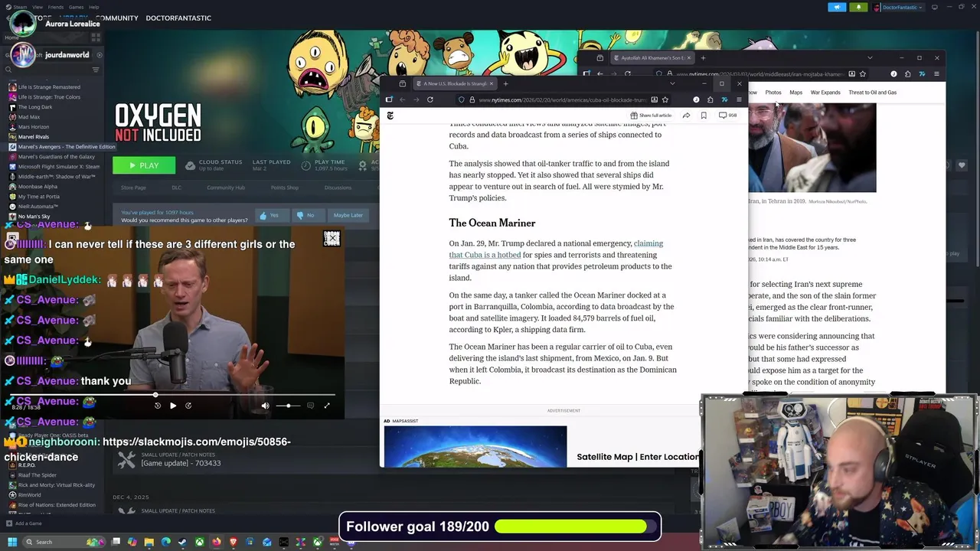Image resolution: width=980 pixels, height=551 pixels.
Task: Open Steam library filter options icon
Action: coord(96,70)
